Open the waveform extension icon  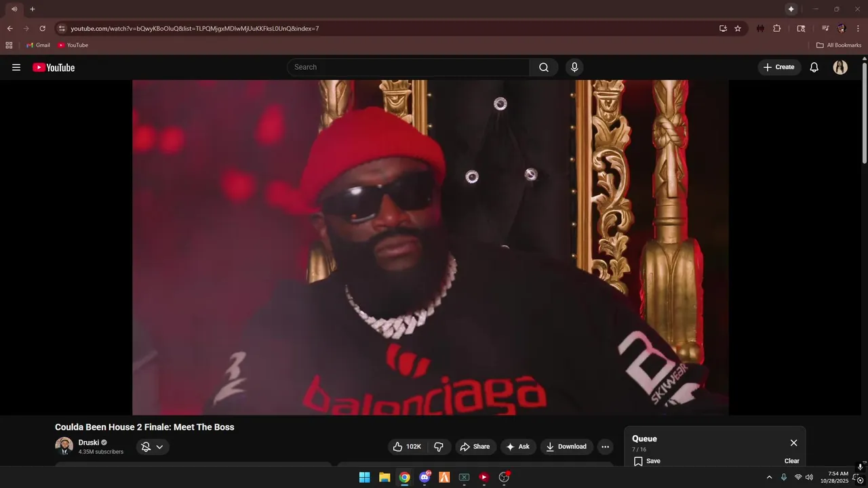coord(760,28)
